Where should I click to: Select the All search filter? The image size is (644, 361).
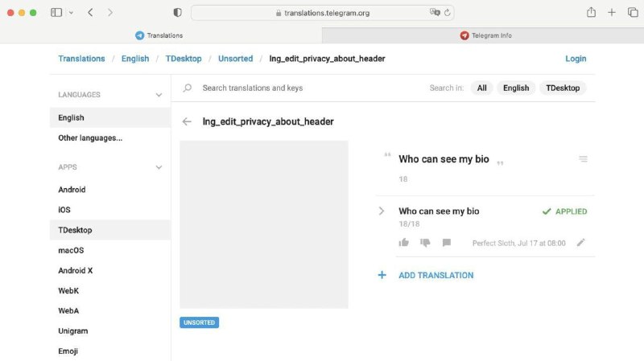pos(481,88)
